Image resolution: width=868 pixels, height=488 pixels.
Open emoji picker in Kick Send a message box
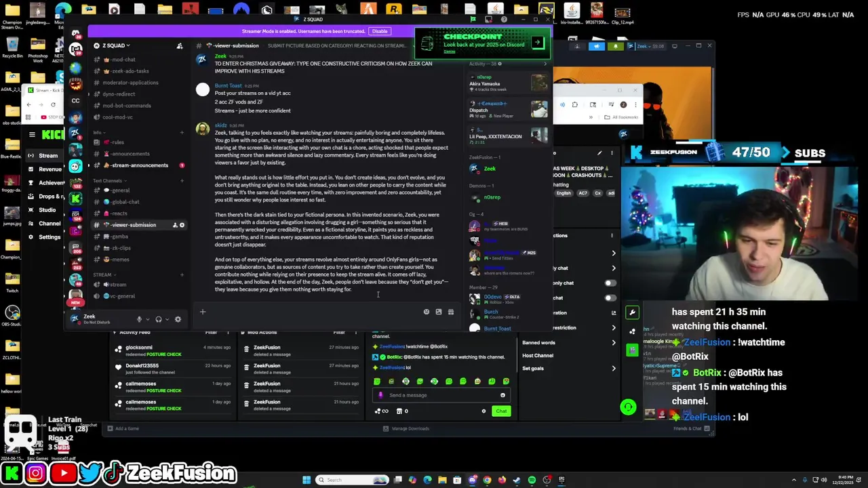502,395
